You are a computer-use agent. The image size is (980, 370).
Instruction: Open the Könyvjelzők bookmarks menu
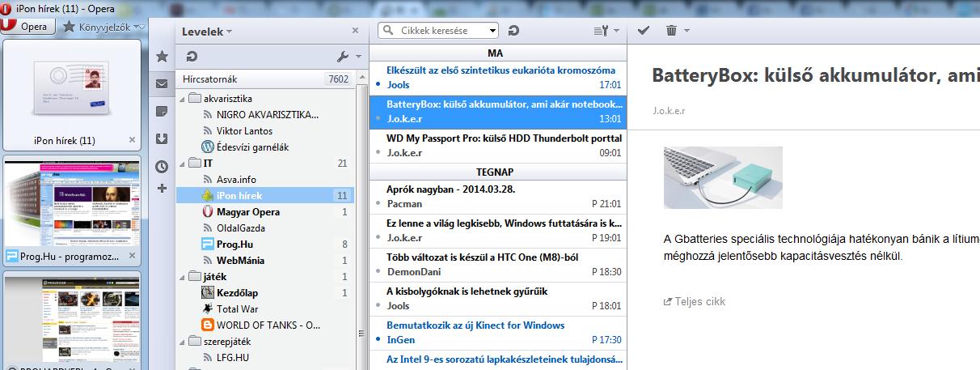pos(106,27)
